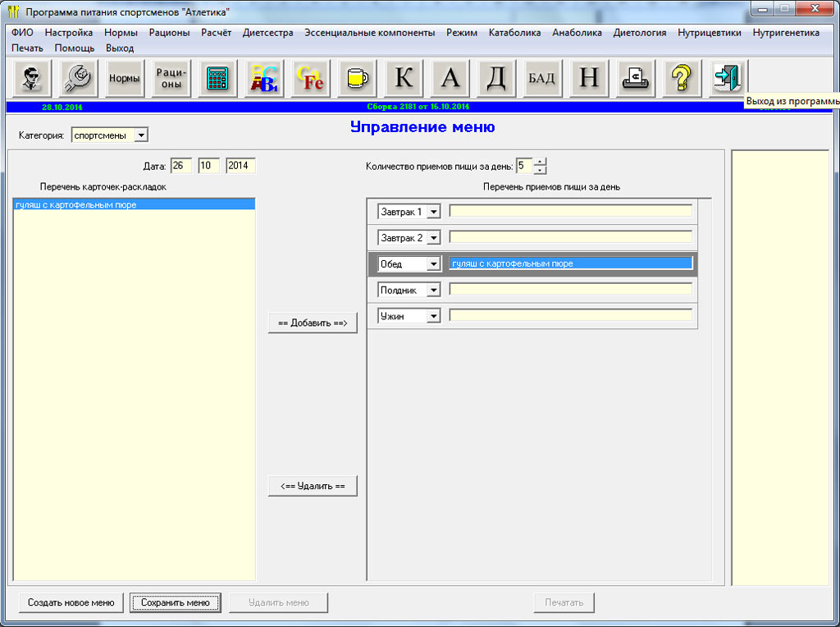Click the month field of Дата
Viewport: 840px width, 627px height.
209,166
